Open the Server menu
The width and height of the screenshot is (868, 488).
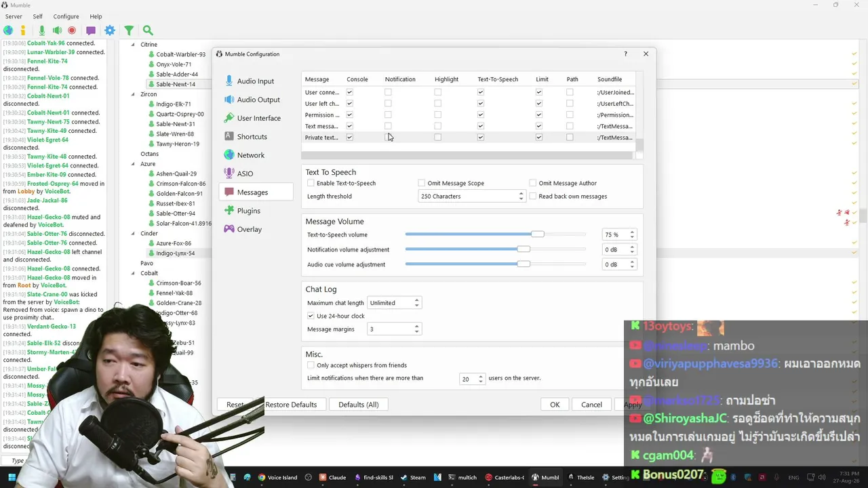(14, 16)
